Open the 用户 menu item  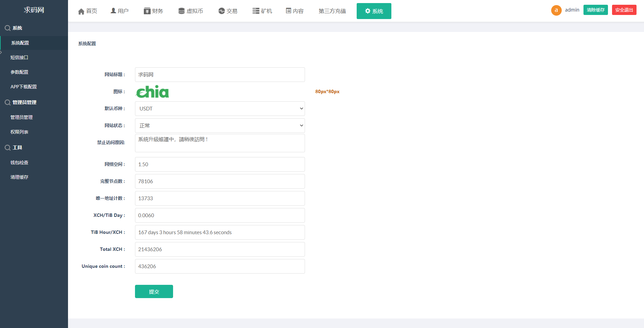point(120,11)
